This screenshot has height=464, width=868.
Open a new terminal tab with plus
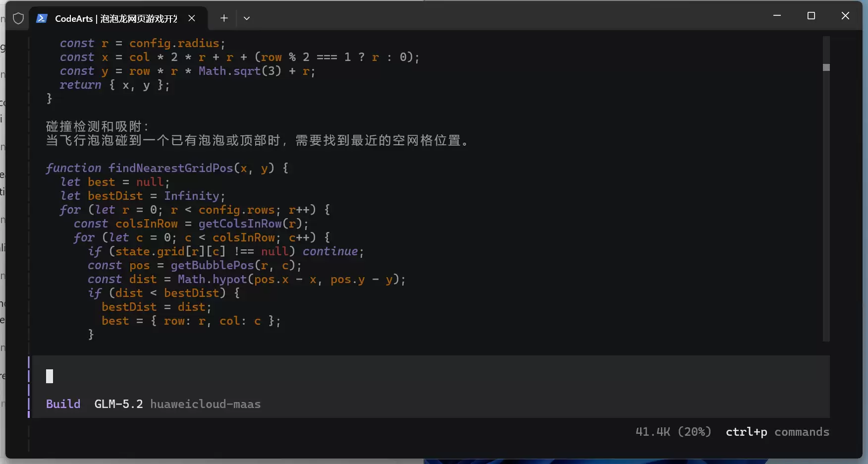pos(224,18)
